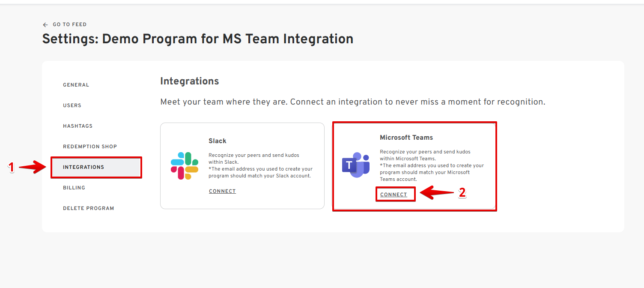Click the Microsoft Teams logo icon
Image resolution: width=644 pixels, height=288 pixels.
click(x=355, y=165)
